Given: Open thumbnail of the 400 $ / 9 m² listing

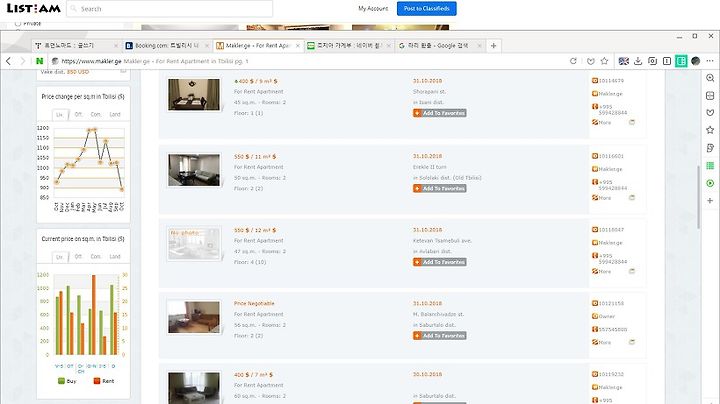Looking at the screenshot, I should click(x=194, y=95).
